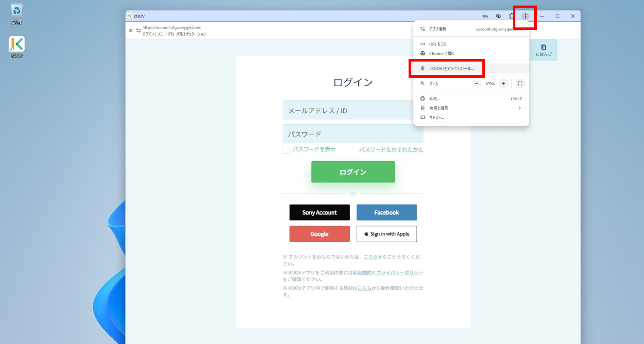Click the extensions icon in the title bar
This screenshot has height=344, width=644.
pyautogui.click(x=512, y=16)
